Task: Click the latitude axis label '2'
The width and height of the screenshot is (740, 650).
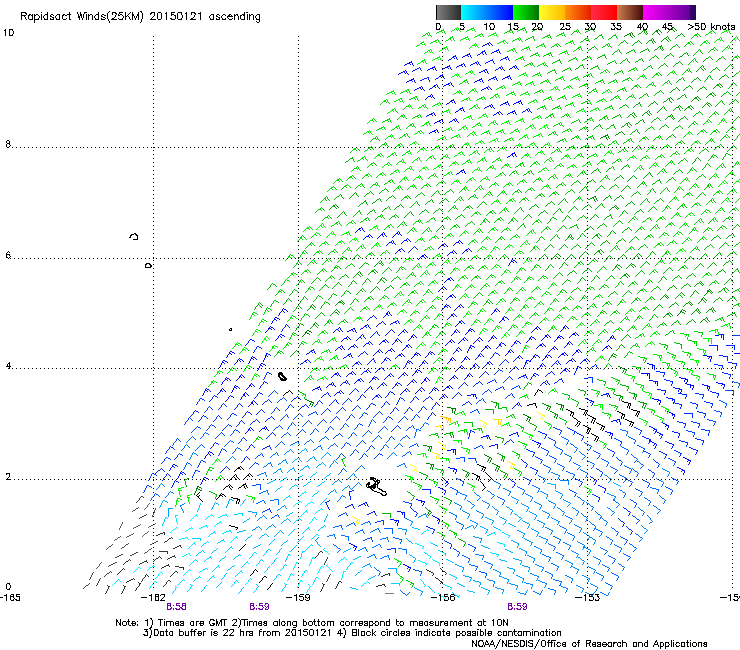Action: [8, 477]
